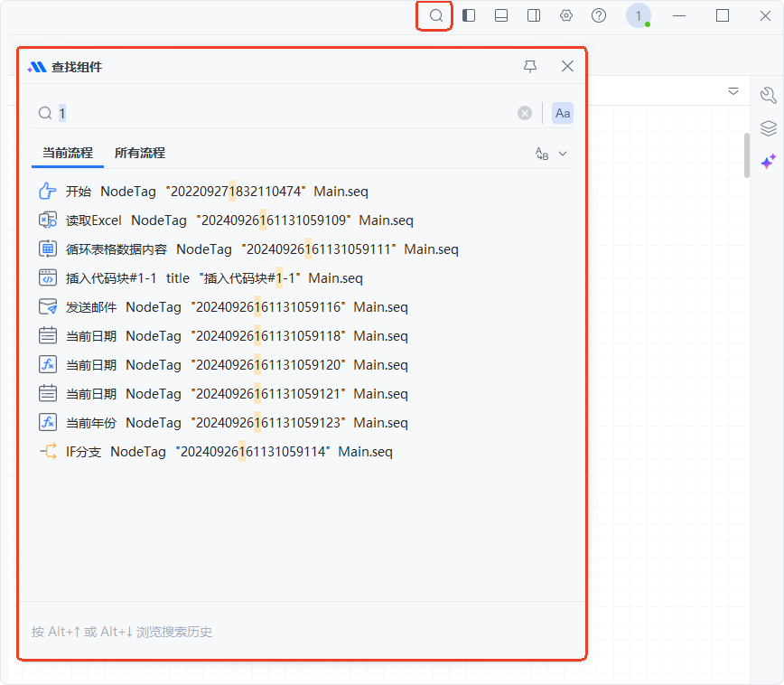Open the layers stack icon in right sidebar

click(768, 128)
